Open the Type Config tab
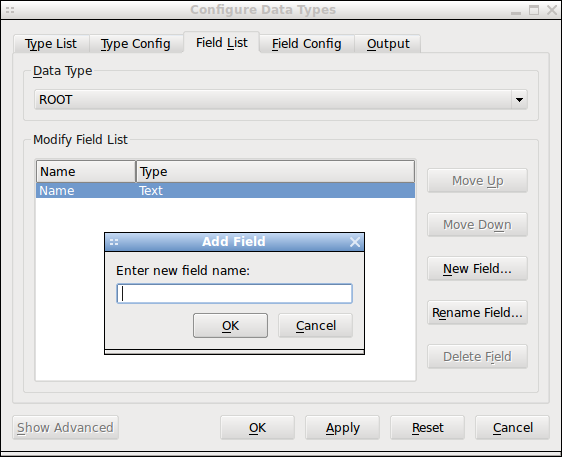The width and height of the screenshot is (562, 457). (135, 44)
